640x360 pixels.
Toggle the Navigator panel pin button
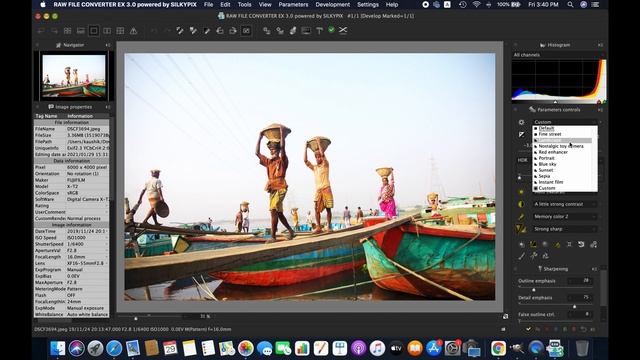108,45
